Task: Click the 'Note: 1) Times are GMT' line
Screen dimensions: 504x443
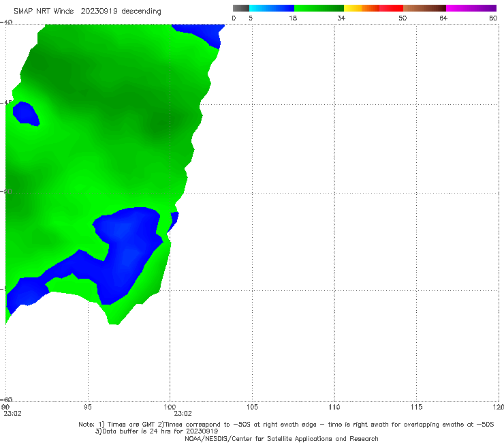Action: point(286,425)
